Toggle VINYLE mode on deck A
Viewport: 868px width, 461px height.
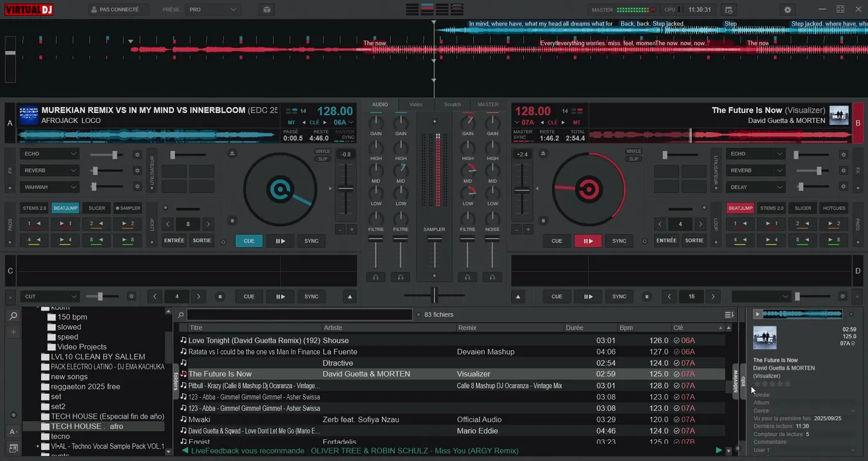(x=323, y=152)
